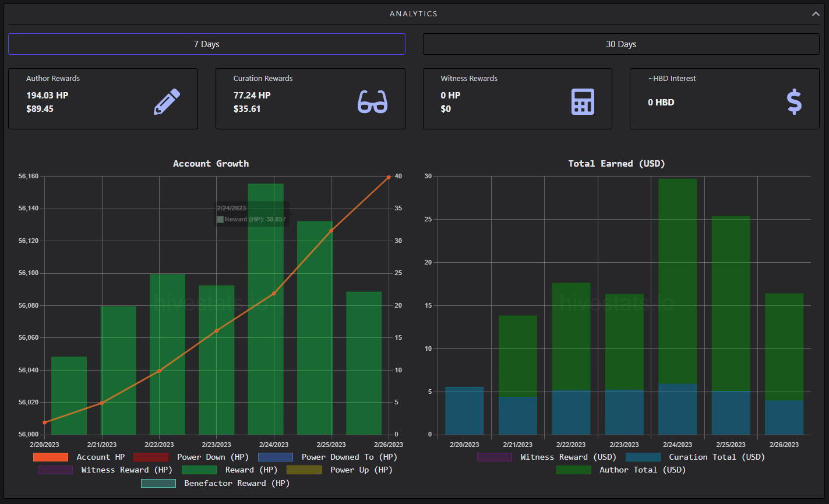Viewport: 829px width, 504px height.
Task: Click 2/24/2023 author total bar in Total Earned
Action: click(678, 281)
